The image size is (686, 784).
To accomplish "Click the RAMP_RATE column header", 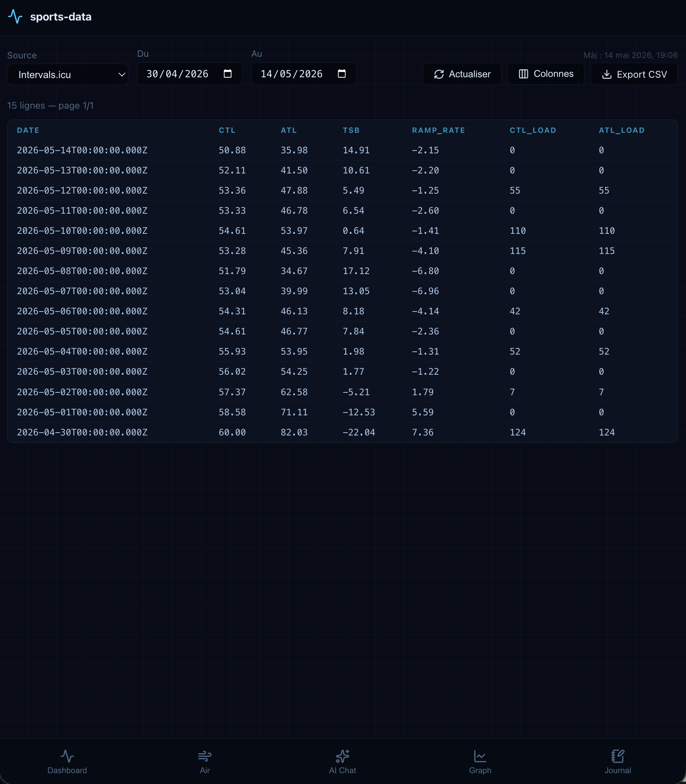I will click(x=438, y=130).
